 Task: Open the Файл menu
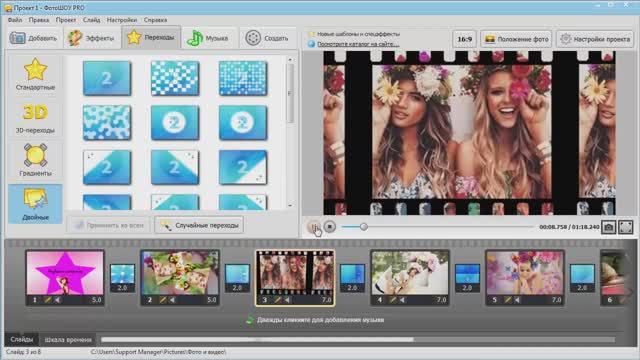15,20
